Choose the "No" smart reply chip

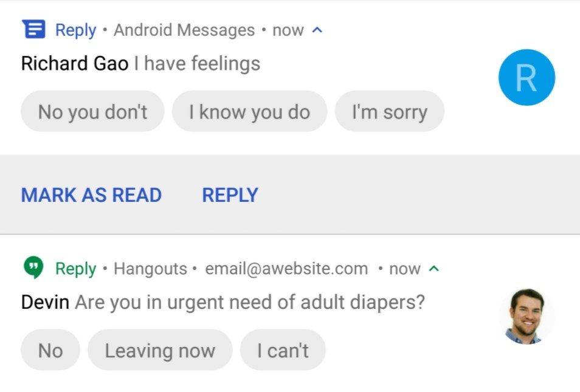pyautogui.click(x=50, y=350)
